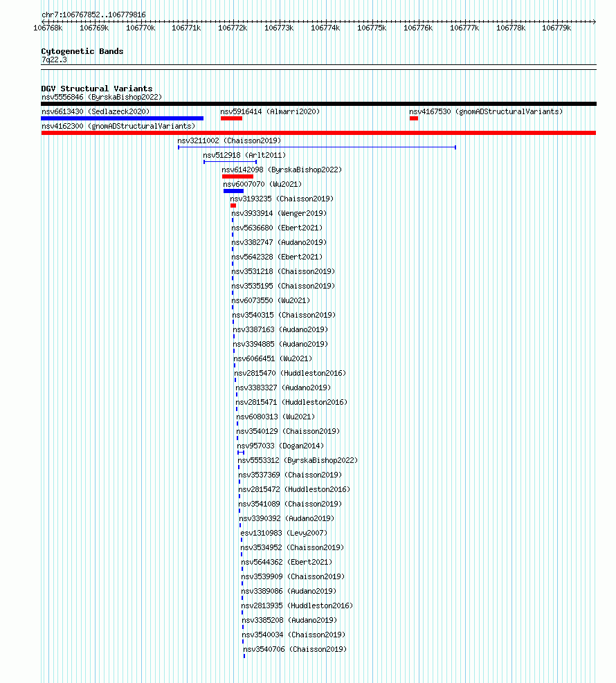Click the blue nsv6007070 variant bar

pos(233,191)
